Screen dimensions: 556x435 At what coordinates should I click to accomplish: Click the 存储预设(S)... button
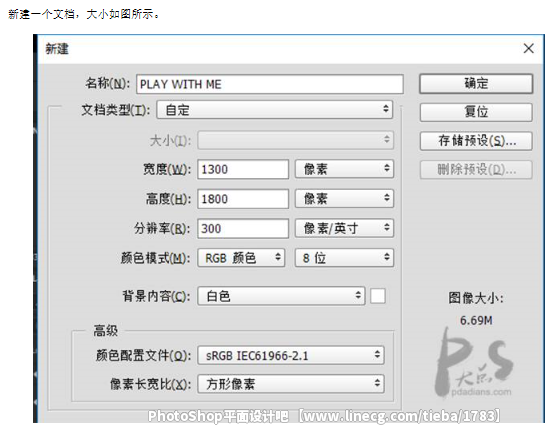[x=476, y=141]
